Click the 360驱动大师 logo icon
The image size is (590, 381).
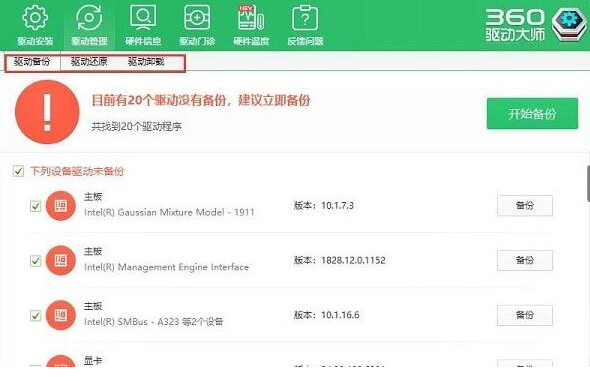[569, 23]
